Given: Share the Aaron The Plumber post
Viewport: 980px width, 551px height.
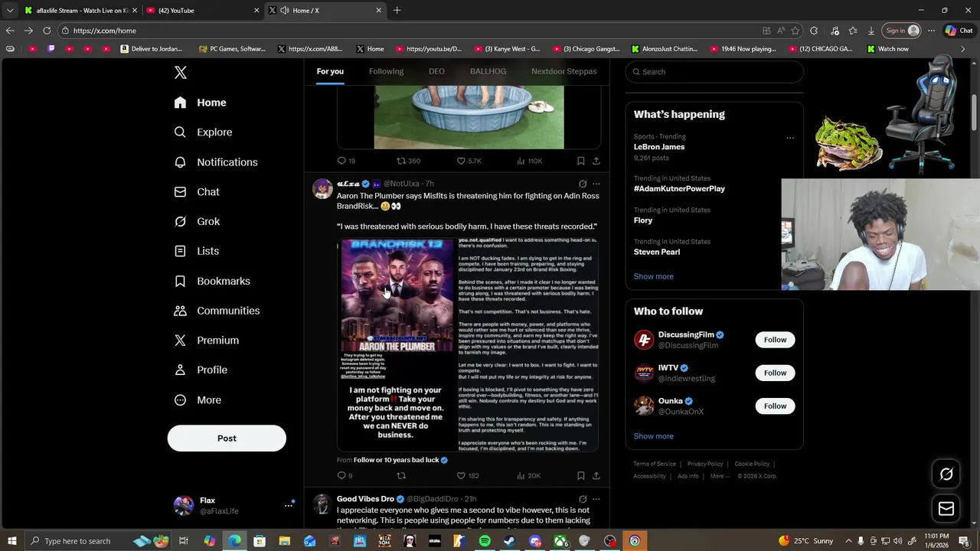Looking at the screenshot, I should point(596,476).
